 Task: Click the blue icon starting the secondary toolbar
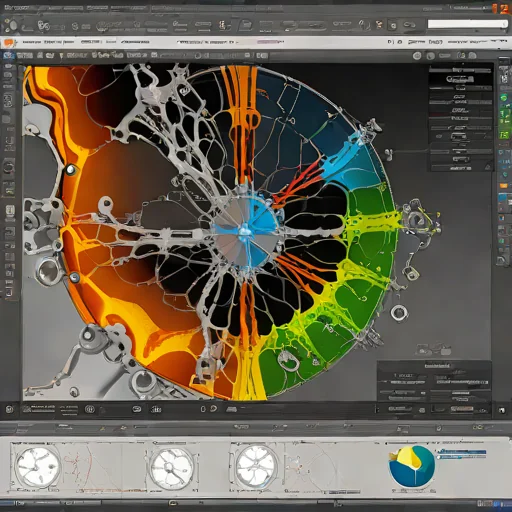tap(8, 56)
